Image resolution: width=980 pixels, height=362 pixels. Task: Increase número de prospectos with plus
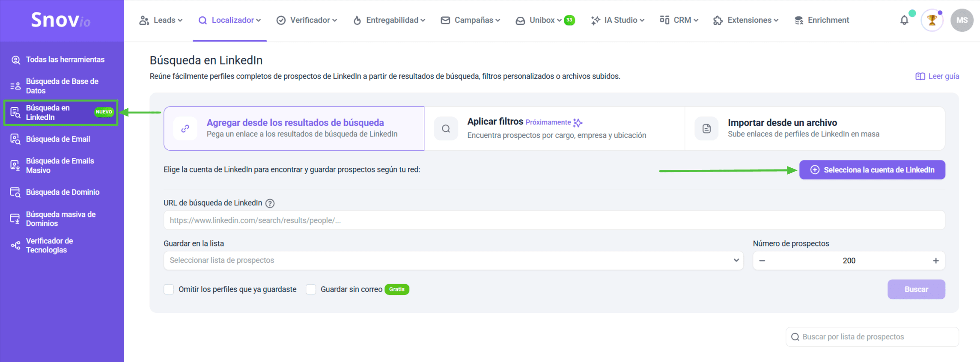935,261
